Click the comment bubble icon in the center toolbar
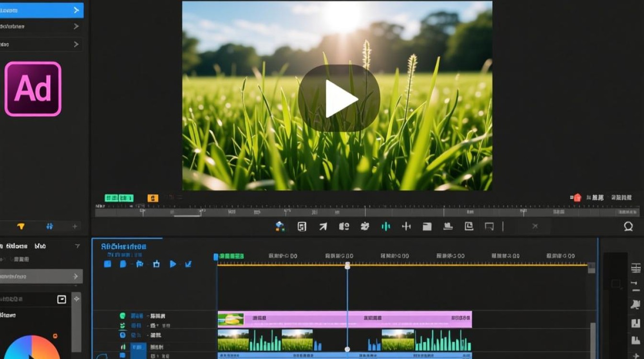Screen dimensions: 644x359 (x=489, y=226)
